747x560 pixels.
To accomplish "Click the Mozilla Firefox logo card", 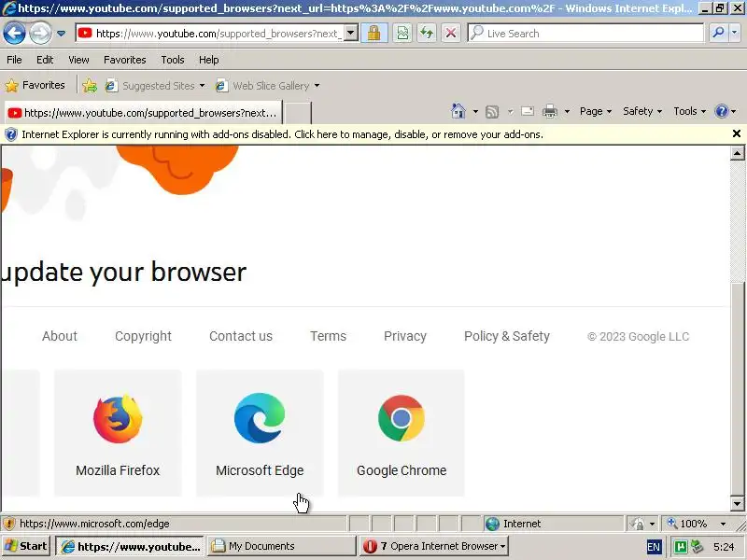I will (118, 433).
